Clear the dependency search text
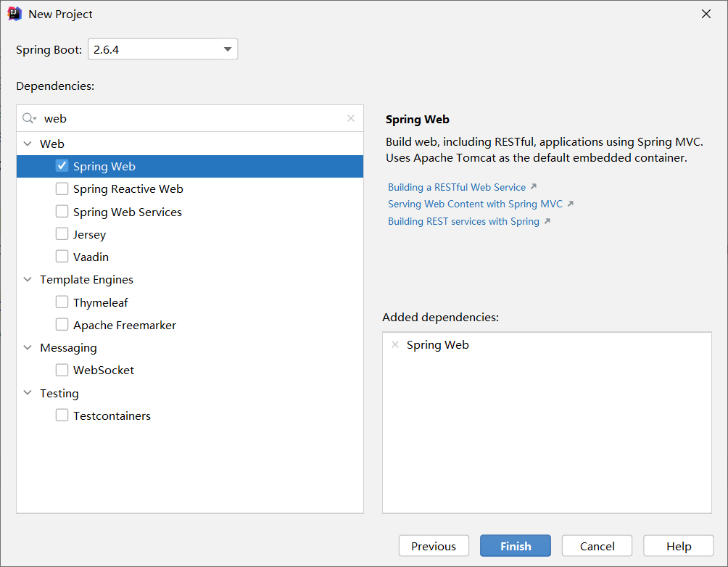The height and width of the screenshot is (567, 728). (x=351, y=118)
